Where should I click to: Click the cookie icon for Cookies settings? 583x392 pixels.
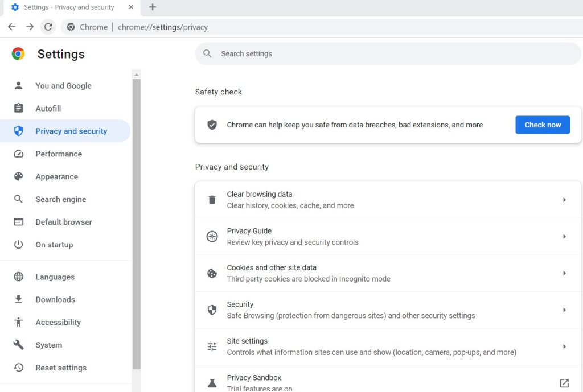pyautogui.click(x=212, y=273)
